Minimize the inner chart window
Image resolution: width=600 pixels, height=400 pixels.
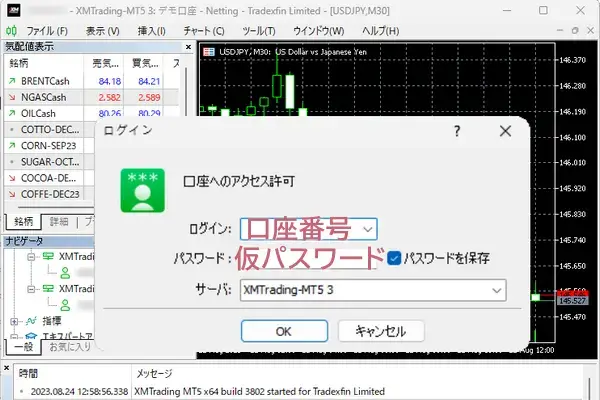(x=559, y=30)
